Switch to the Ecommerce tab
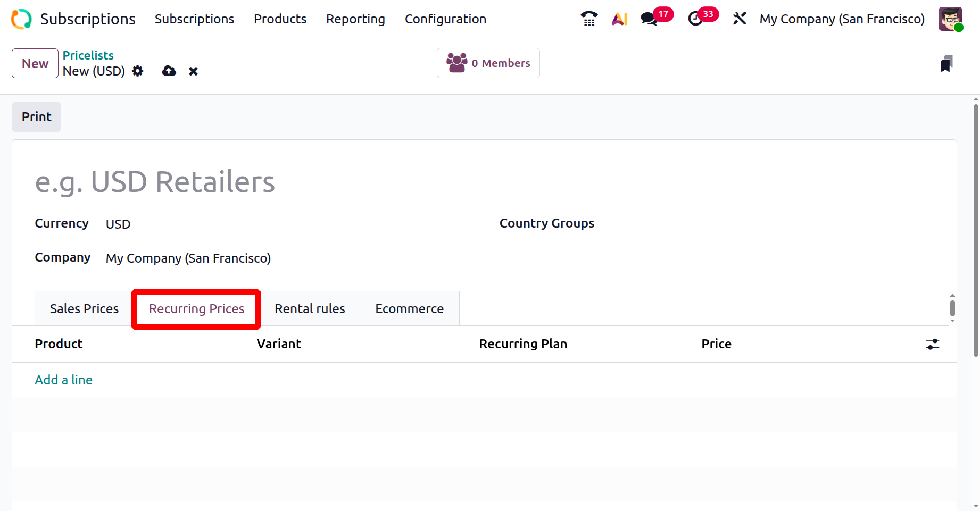This screenshot has width=980, height=511. 409,309
